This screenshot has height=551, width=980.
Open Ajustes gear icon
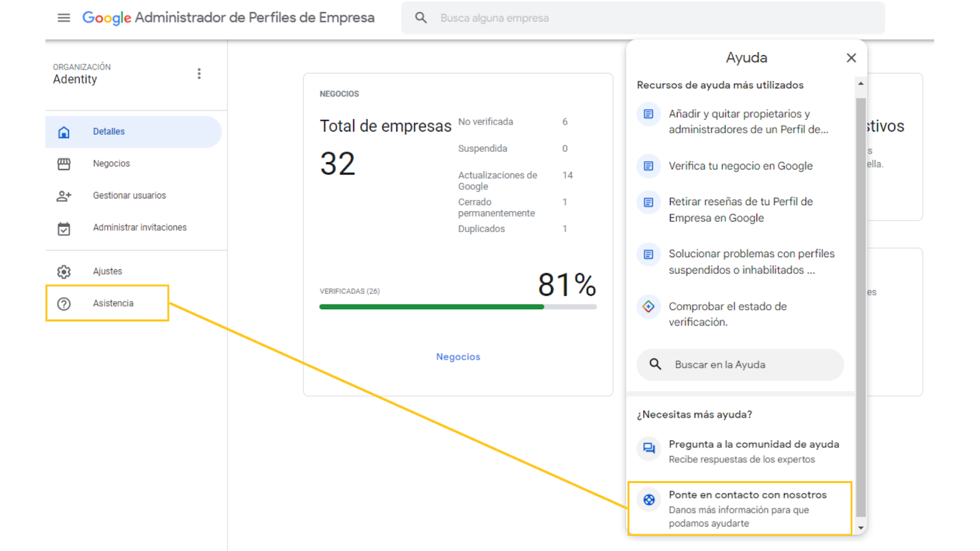pyautogui.click(x=64, y=272)
